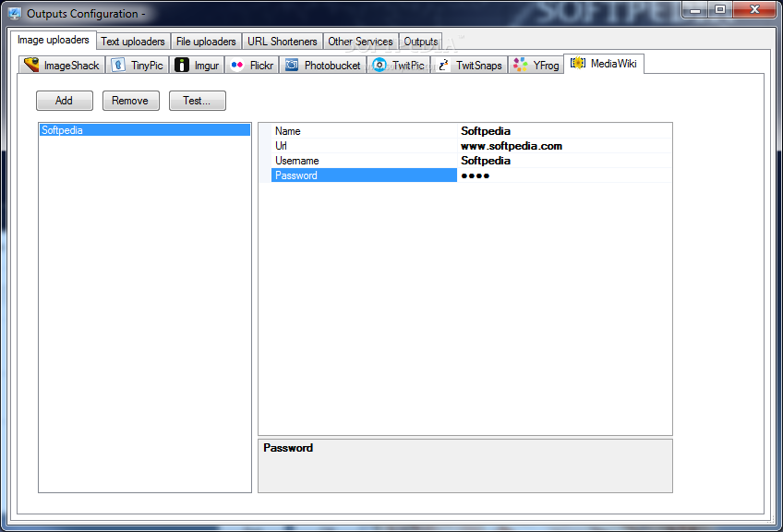Screen dimensions: 783x532
Task: Open the TwitPic uploader tab
Action: point(399,66)
